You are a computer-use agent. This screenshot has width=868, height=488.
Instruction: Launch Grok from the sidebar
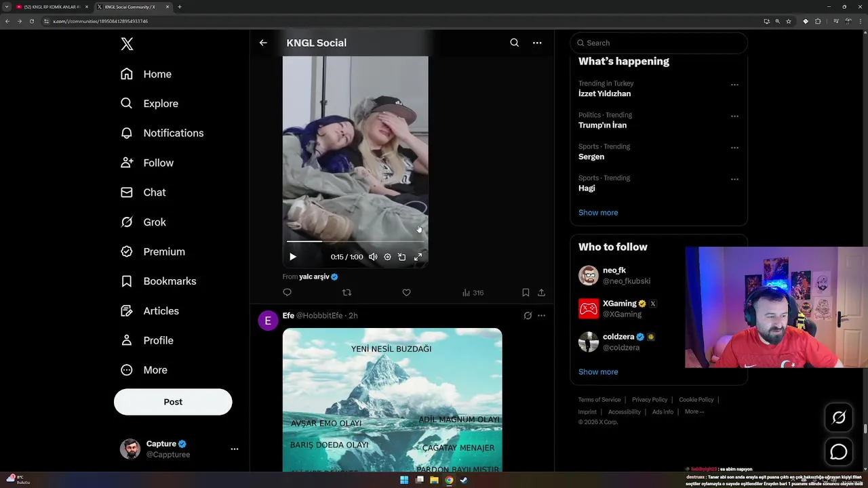pos(142,222)
